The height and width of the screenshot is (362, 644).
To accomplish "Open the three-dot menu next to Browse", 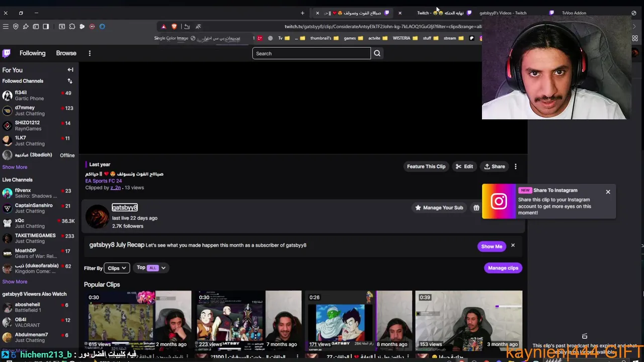I will click(x=90, y=53).
